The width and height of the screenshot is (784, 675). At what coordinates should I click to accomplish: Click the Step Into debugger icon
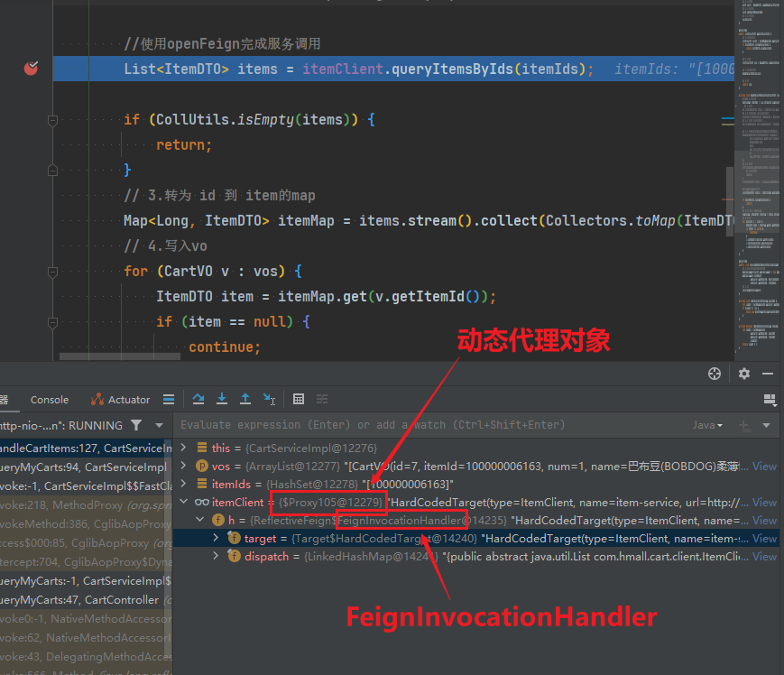(x=221, y=399)
